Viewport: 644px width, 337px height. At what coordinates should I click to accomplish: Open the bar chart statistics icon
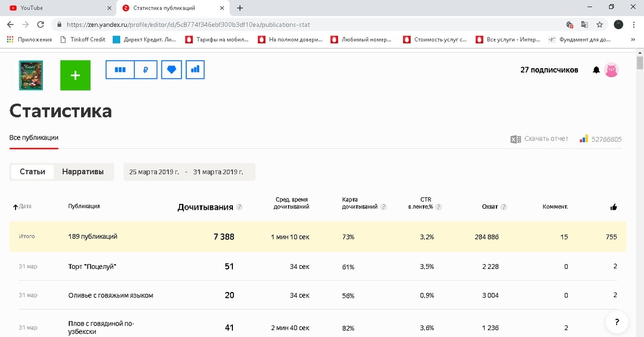tap(195, 70)
